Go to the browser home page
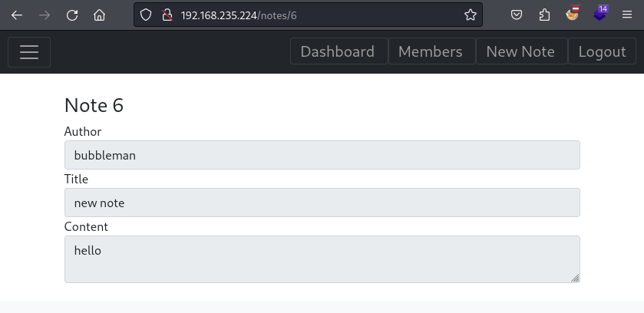This screenshot has height=313, width=644. click(x=99, y=15)
